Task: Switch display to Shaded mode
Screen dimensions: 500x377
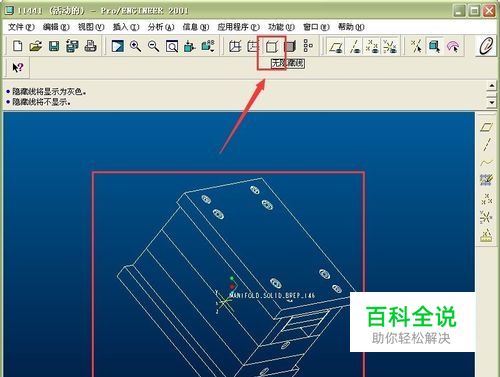Action: pyautogui.click(x=290, y=46)
